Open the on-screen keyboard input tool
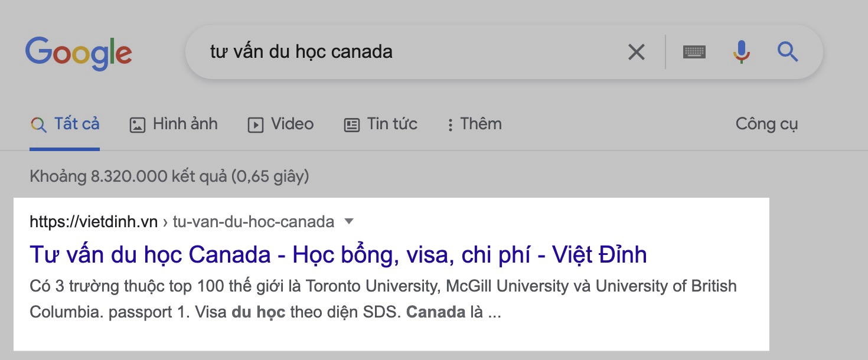The width and height of the screenshot is (868, 360). coord(694,52)
